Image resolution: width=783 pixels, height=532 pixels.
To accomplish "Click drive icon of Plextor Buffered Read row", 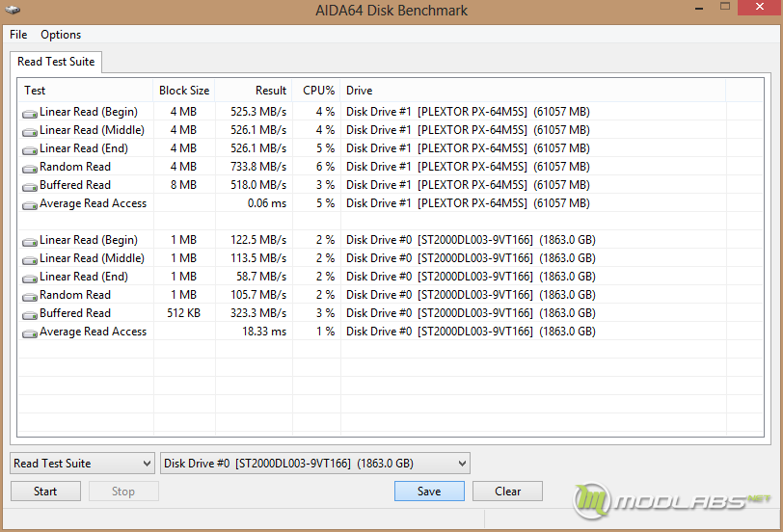I will tap(30, 187).
